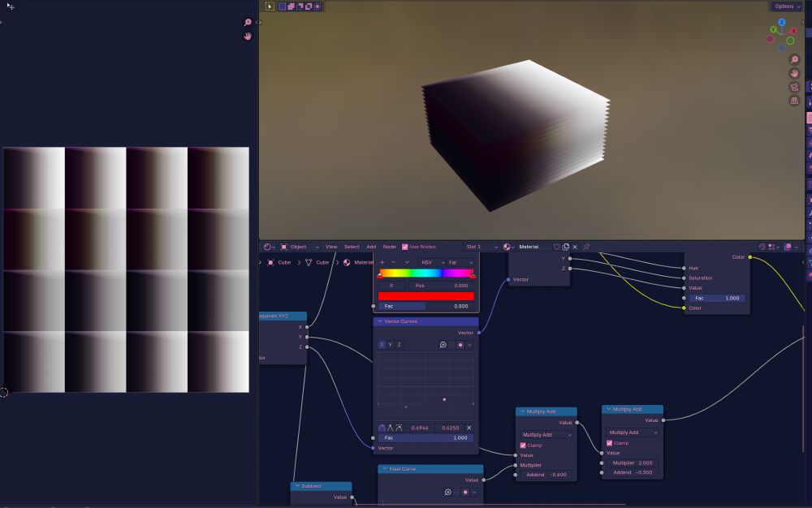The image size is (812, 508).
Task: Set the auto clamped handle type in Vector Curves
Action: 399,428
